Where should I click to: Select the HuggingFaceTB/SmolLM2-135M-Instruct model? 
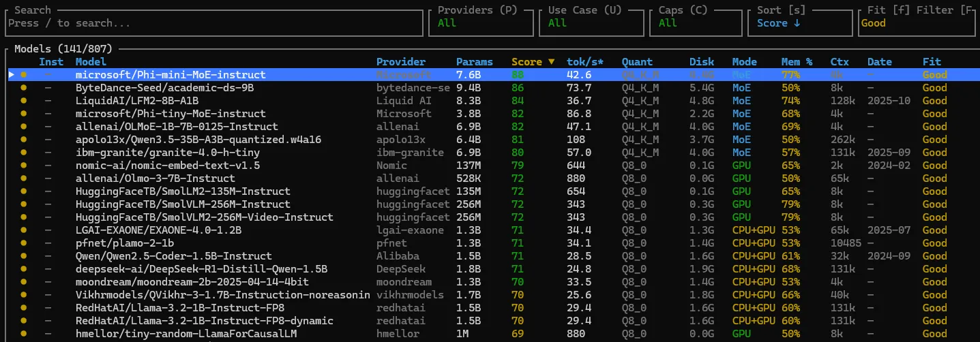[183, 191]
